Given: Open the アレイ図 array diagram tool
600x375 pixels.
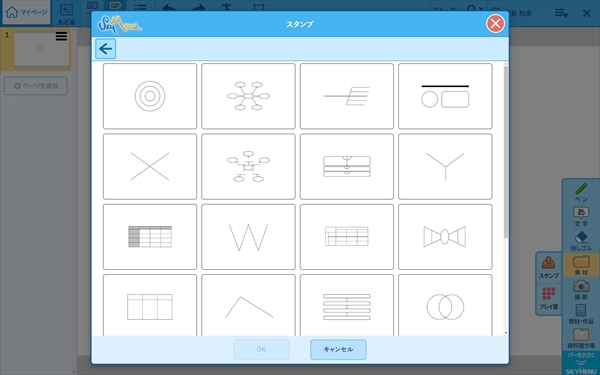Looking at the screenshot, I should pyautogui.click(x=548, y=298).
